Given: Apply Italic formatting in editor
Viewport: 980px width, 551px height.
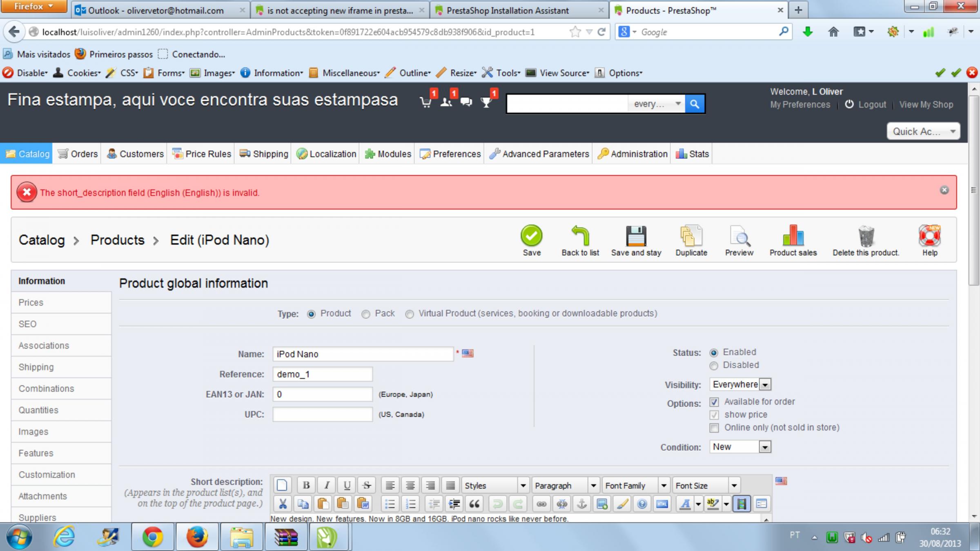Looking at the screenshot, I should click(327, 485).
